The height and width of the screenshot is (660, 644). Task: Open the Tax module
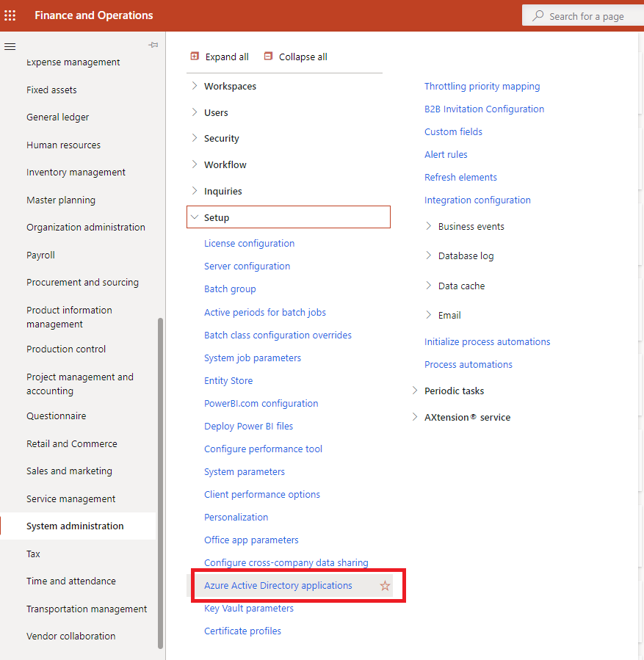click(x=33, y=554)
